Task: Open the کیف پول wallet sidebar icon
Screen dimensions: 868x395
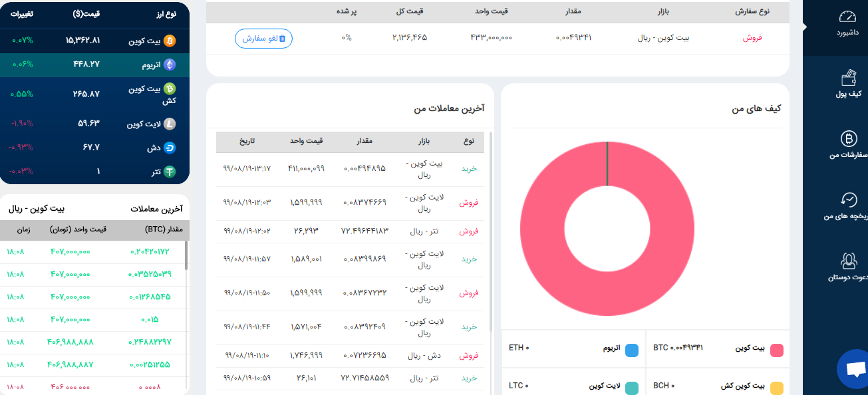Action: pyautogui.click(x=848, y=77)
